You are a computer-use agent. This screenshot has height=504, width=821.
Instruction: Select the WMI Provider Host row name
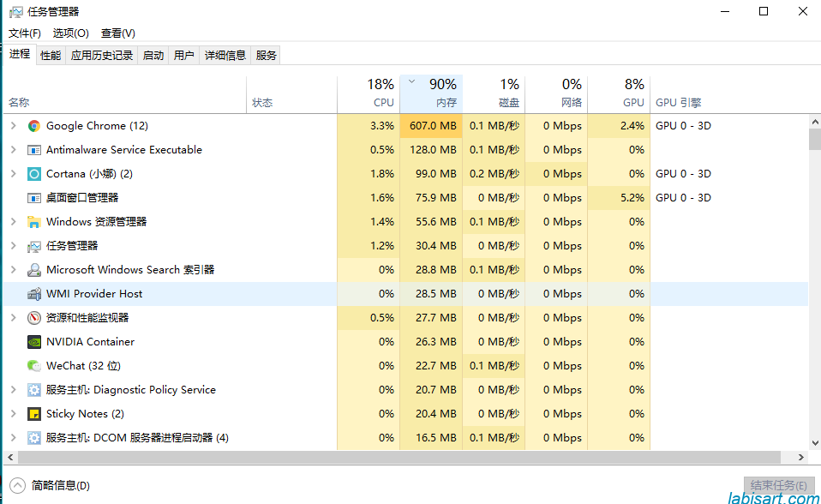[x=94, y=294]
